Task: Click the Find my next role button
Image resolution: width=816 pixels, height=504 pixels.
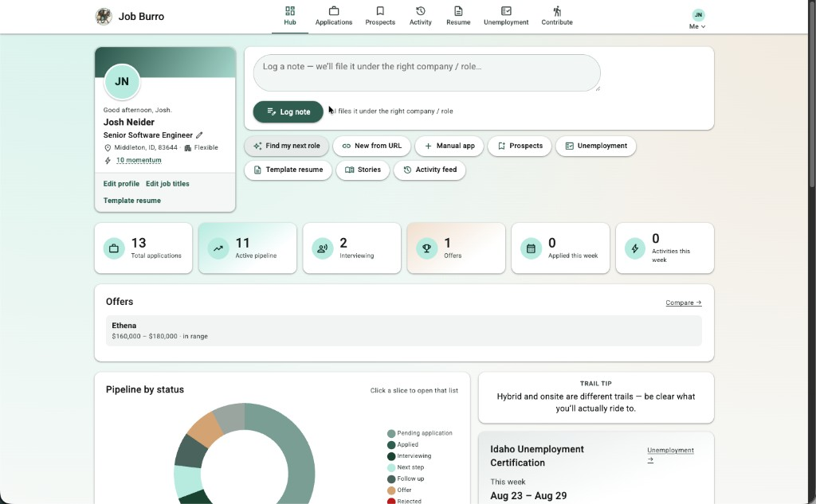Action: [x=287, y=147]
